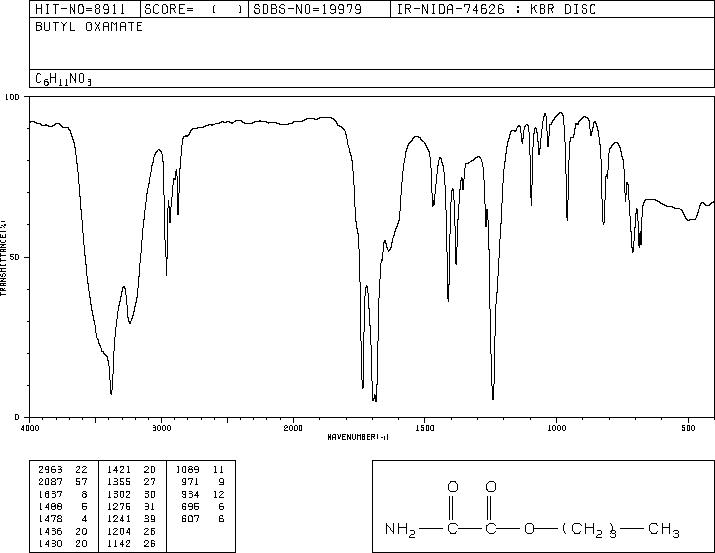715x553 pixels.
Task: Click the compound name BUTYL OXAMATE
Action: coord(89,27)
